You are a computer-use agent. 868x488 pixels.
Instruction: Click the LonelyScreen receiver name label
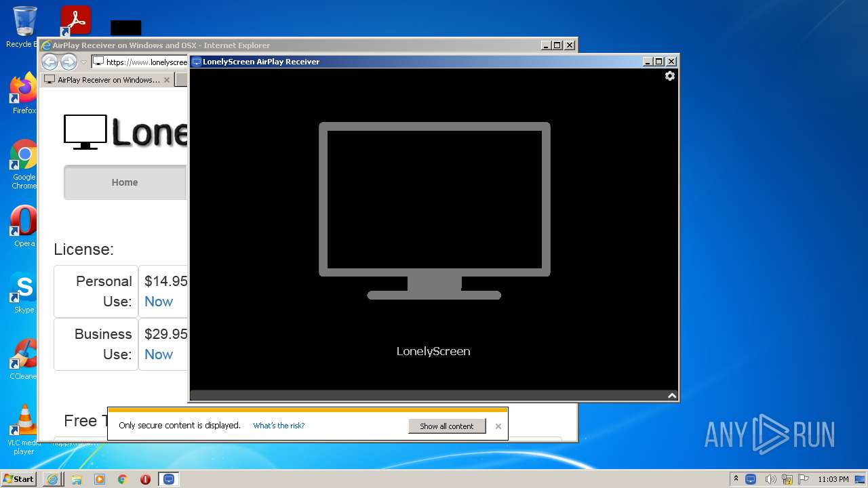[433, 351]
